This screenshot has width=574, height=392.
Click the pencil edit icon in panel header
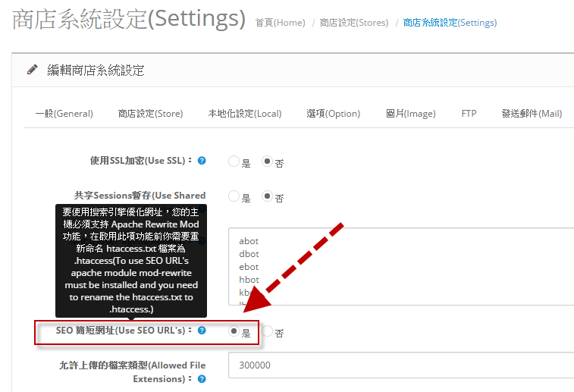tap(32, 70)
